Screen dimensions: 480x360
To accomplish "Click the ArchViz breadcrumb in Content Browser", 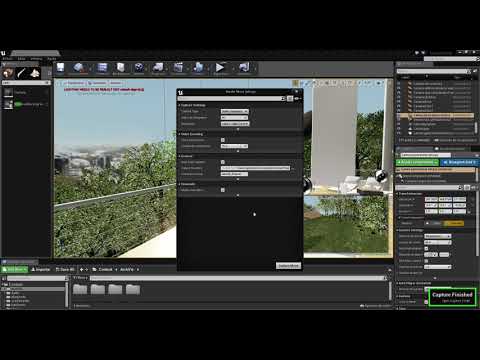I will coord(126,269).
